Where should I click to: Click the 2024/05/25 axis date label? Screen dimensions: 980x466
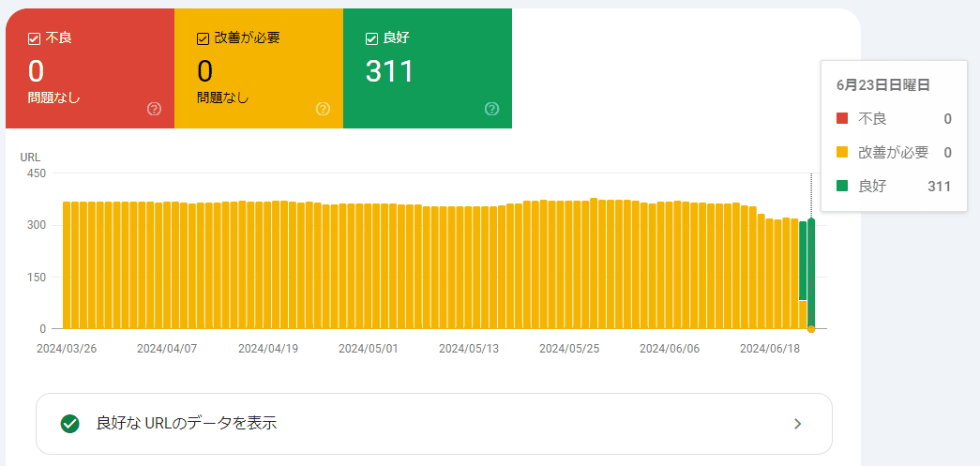point(569,349)
